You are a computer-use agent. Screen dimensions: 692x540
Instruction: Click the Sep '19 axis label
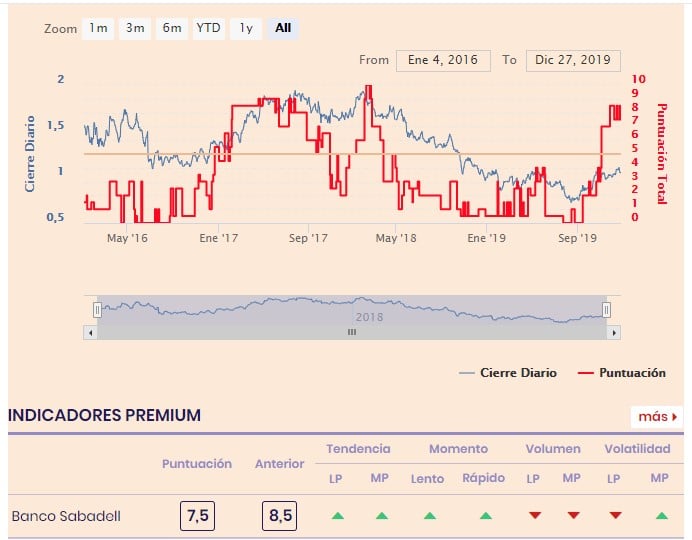pyautogui.click(x=577, y=238)
